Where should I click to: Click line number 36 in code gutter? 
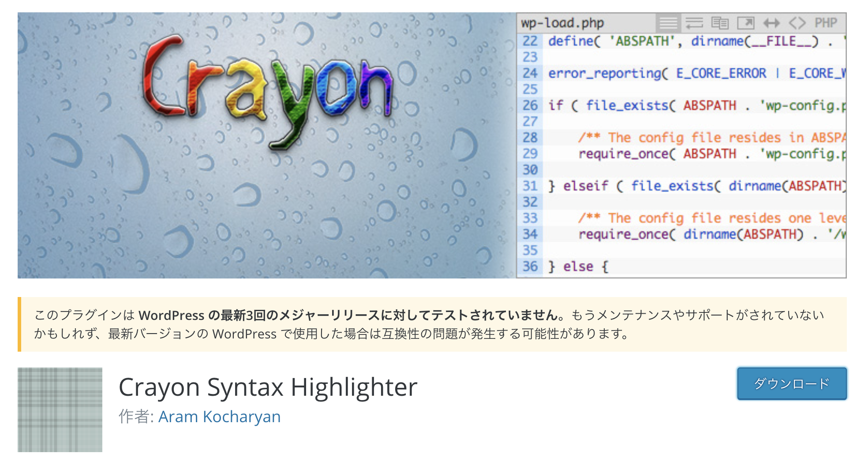(x=530, y=266)
